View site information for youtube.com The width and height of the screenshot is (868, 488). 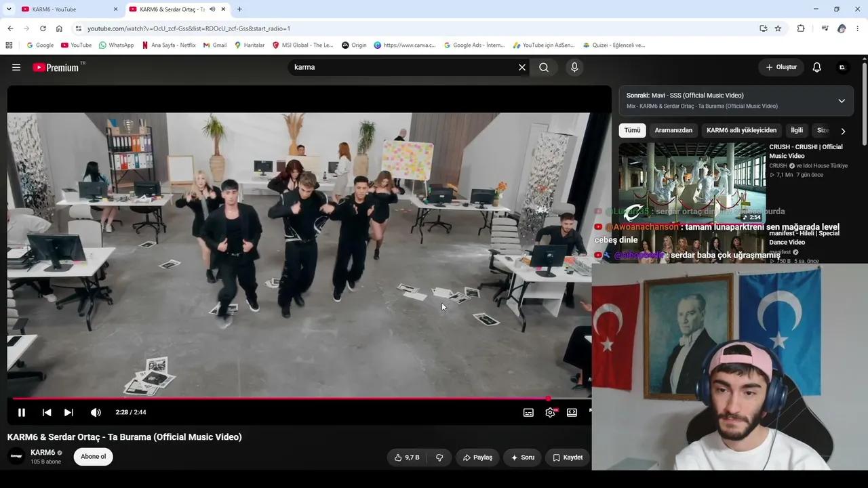[79, 28]
